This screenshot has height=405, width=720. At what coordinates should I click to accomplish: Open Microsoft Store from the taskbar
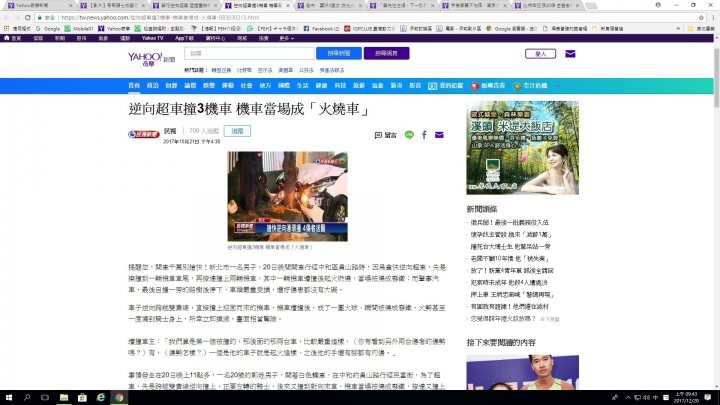click(82, 397)
